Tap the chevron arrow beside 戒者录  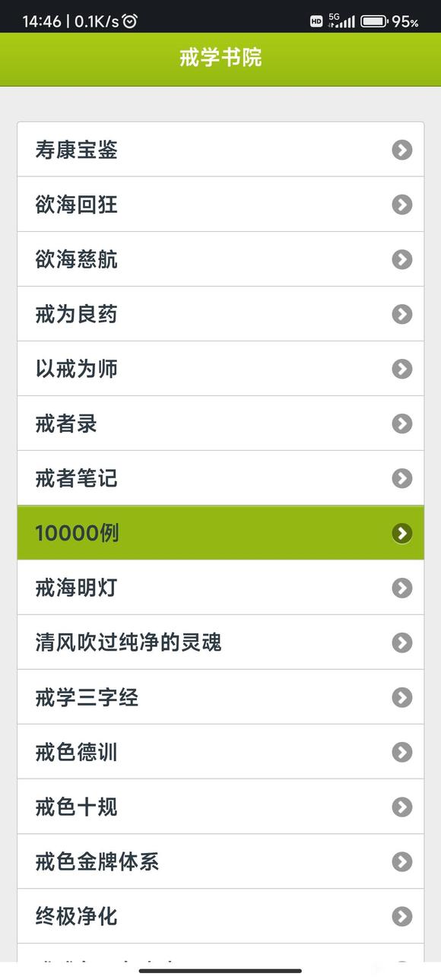coord(401,423)
